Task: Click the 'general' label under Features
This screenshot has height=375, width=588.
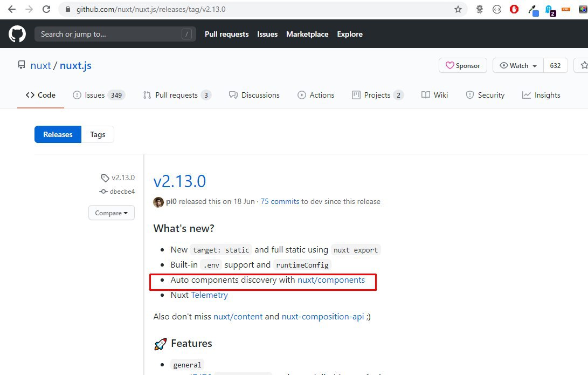Action: [x=187, y=365]
